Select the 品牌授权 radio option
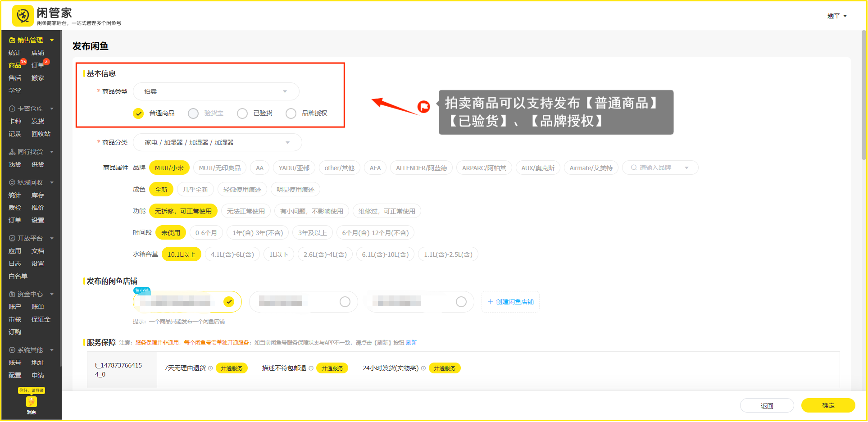This screenshot has height=422, width=868. click(291, 113)
